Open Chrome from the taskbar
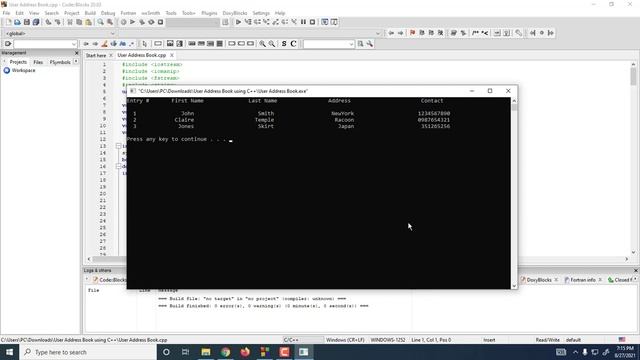Screen dimensions: 640x360 point(225,352)
